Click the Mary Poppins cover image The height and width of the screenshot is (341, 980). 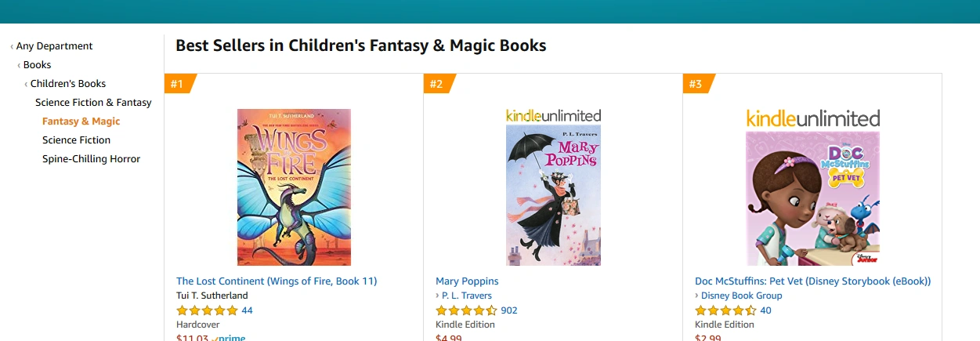tap(553, 195)
